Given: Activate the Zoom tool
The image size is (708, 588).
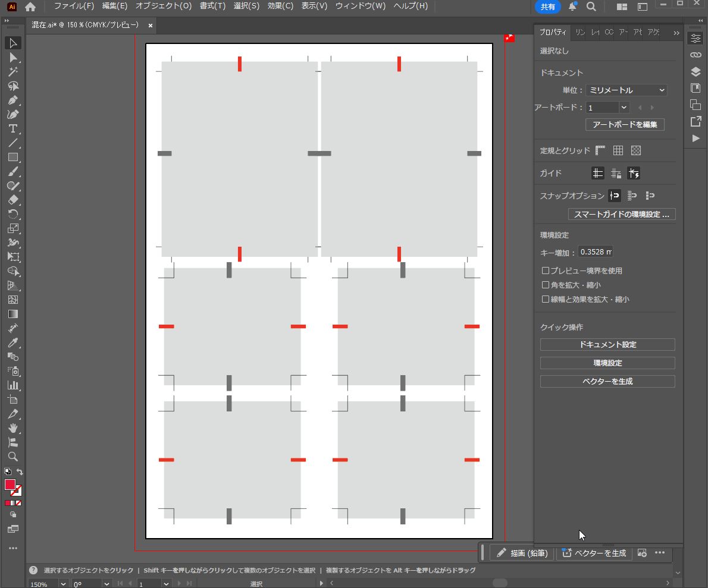Looking at the screenshot, I should click(12, 457).
